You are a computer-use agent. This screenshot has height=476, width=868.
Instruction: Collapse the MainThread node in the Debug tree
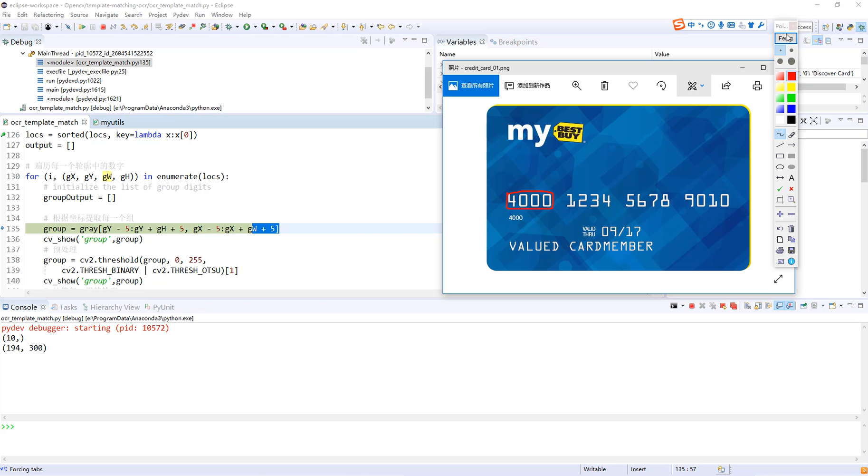point(23,53)
